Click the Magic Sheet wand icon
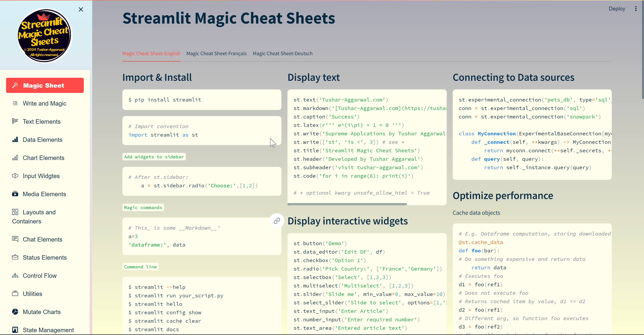Image resolution: width=644 pixels, height=335 pixels. pos(15,85)
